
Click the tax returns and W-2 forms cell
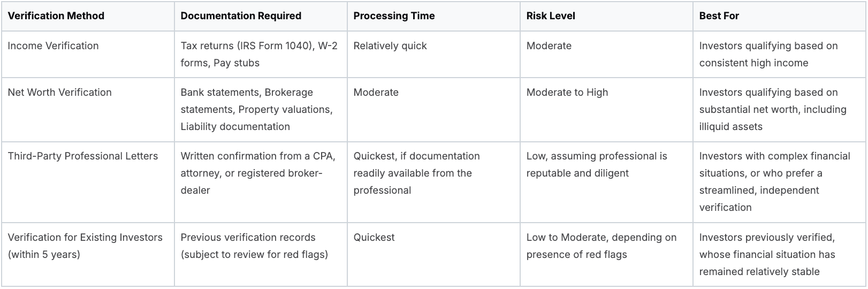tap(259, 54)
